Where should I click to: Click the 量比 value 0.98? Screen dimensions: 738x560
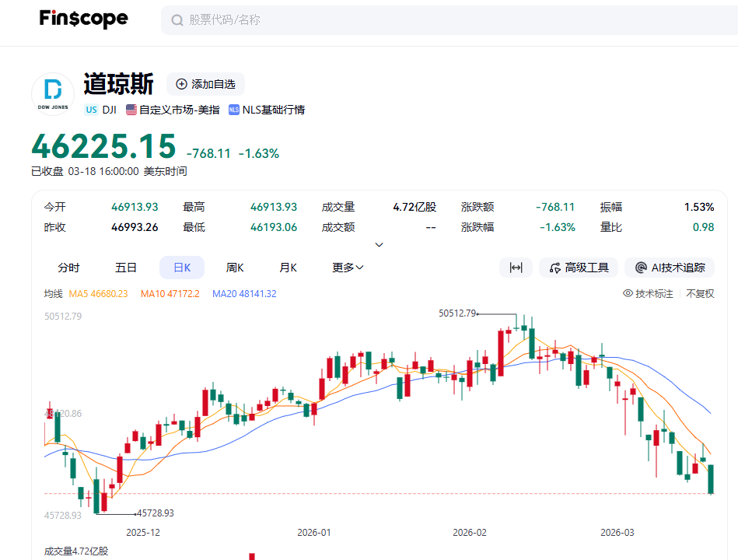coord(703,227)
